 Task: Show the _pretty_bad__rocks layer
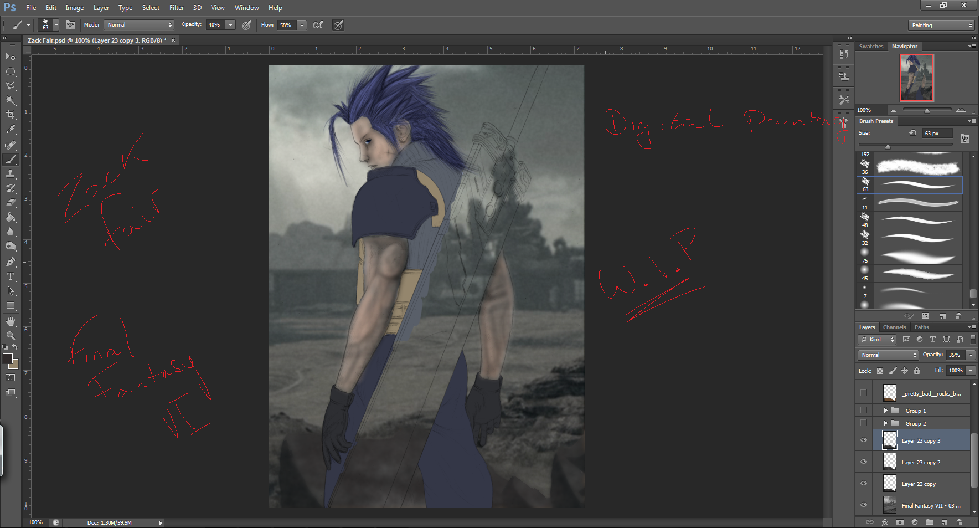point(864,393)
